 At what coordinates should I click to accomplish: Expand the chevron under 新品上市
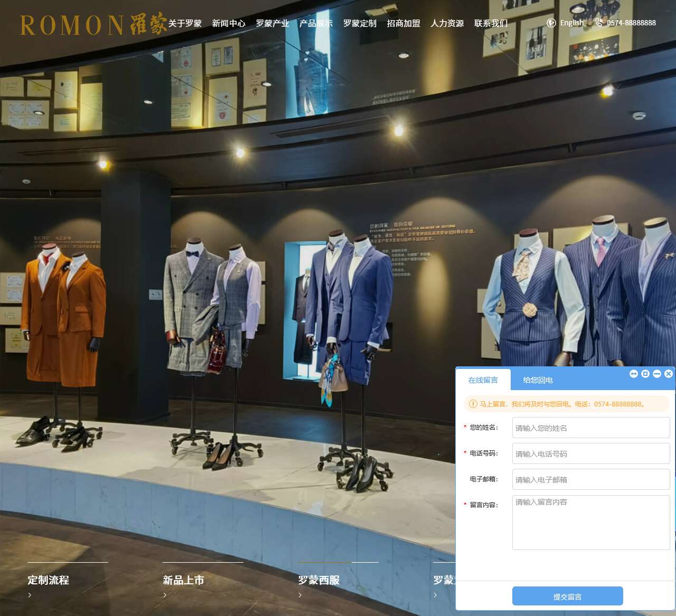165,595
